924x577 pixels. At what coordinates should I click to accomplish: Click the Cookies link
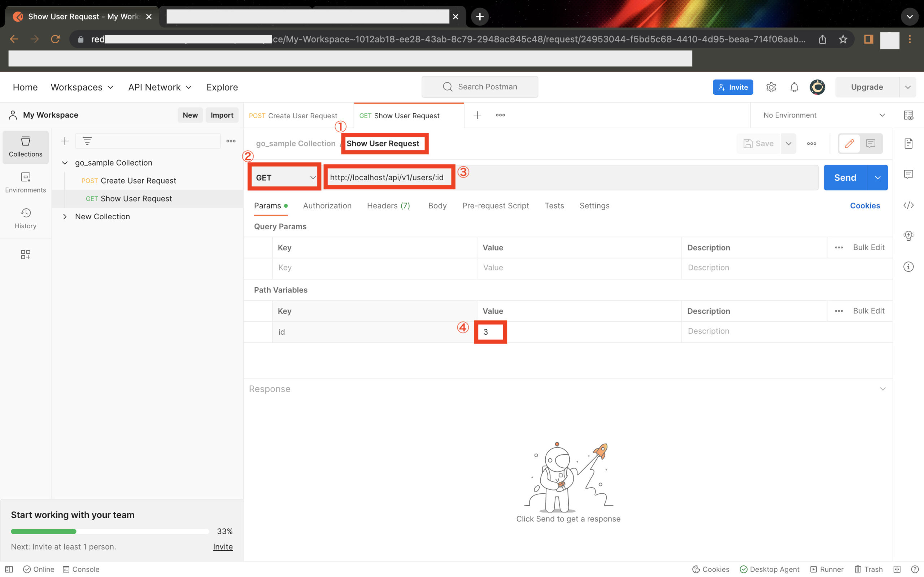coord(864,206)
